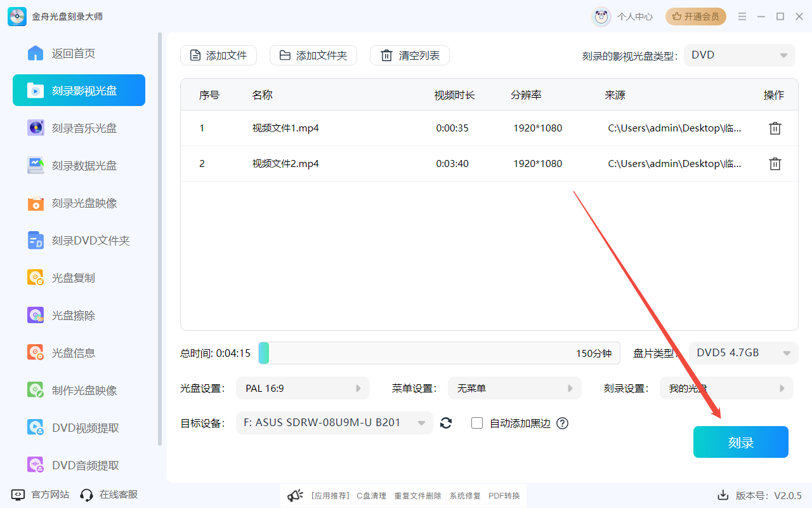
Task: Open the 菜单设置 无菜单 dropdown
Action: [x=514, y=387]
